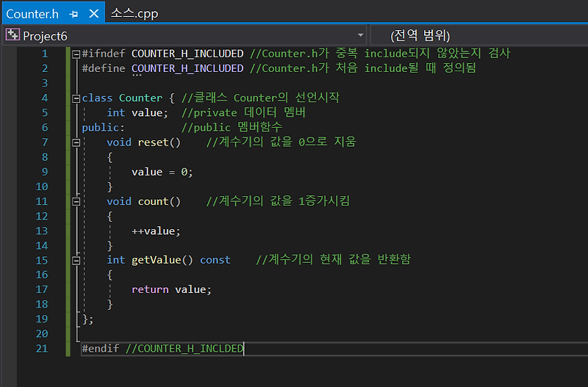The height and width of the screenshot is (387, 588).
Task: Click the 'void reset()' declaration
Action: pyautogui.click(x=143, y=142)
